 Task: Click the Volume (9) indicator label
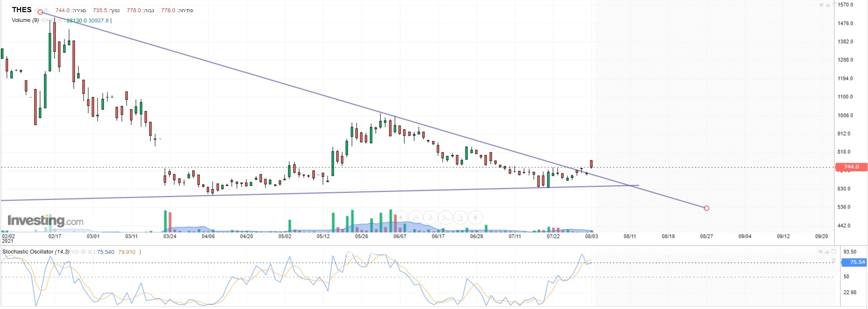[x=25, y=20]
